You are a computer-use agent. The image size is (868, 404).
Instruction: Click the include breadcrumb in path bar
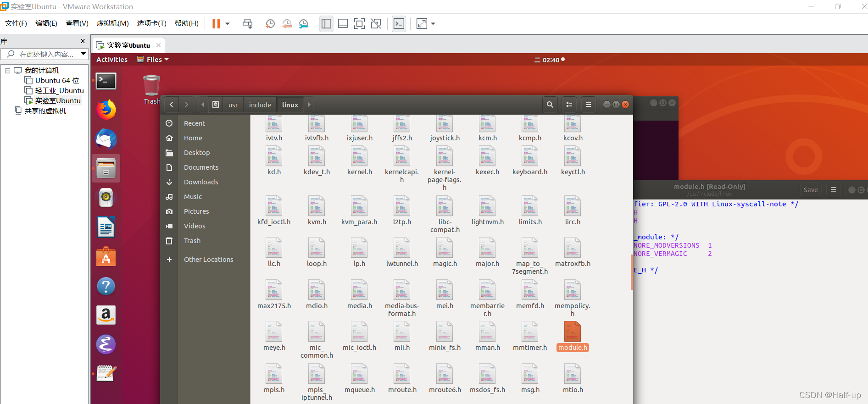click(x=260, y=105)
